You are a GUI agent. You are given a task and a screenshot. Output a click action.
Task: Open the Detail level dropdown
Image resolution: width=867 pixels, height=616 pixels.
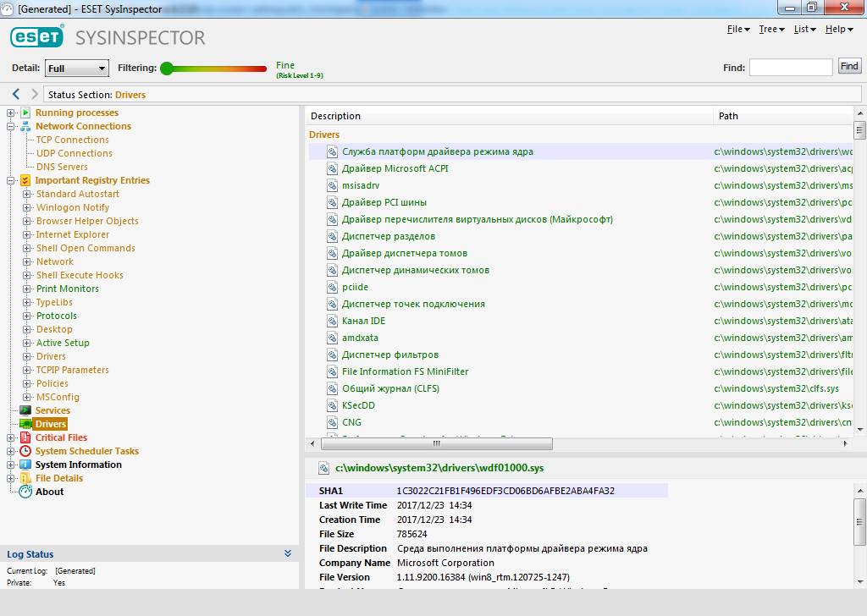[x=77, y=69]
